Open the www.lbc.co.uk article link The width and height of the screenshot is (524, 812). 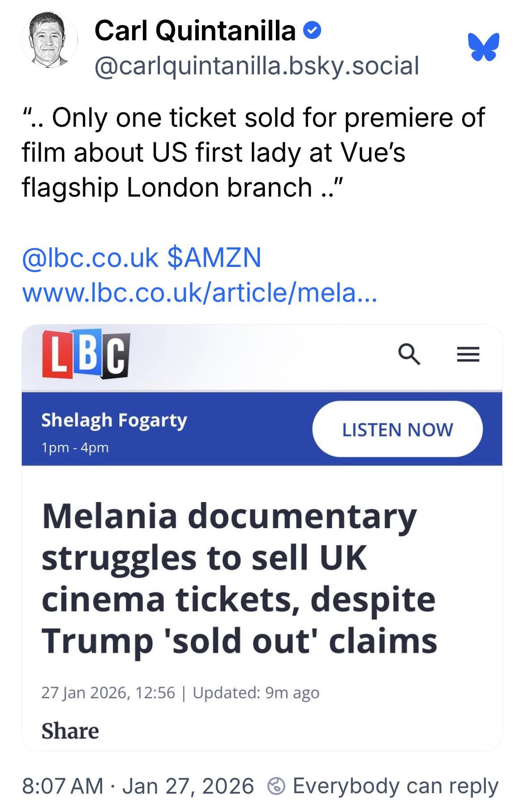pyautogui.click(x=200, y=292)
